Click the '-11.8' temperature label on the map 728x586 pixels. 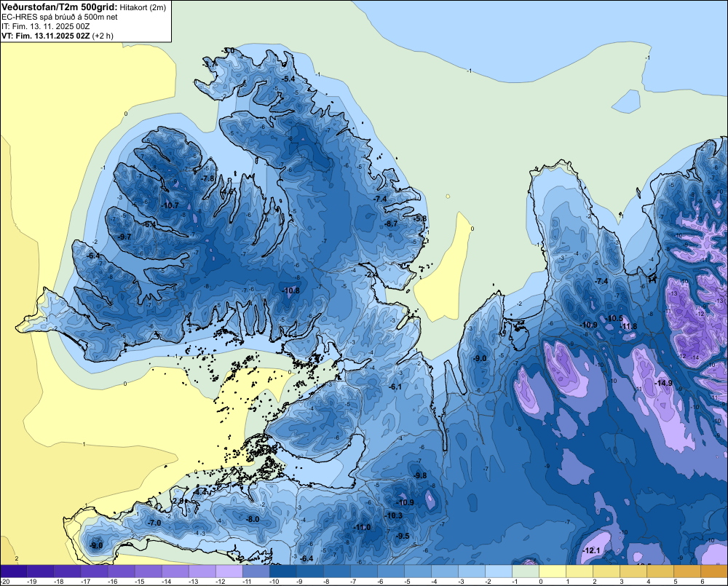pyautogui.click(x=629, y=326)
